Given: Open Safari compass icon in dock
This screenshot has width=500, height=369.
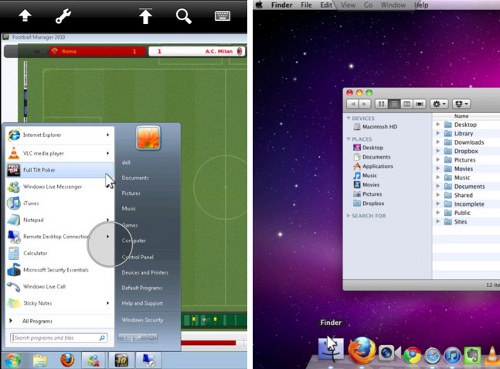Looking at the screenshot, I should pos(432,356).
